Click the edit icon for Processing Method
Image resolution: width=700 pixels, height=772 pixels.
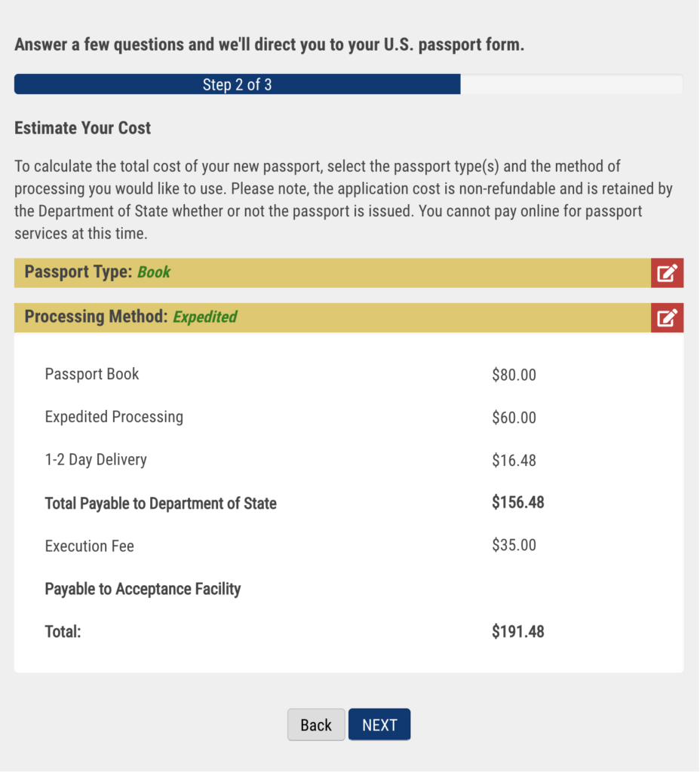667,317
